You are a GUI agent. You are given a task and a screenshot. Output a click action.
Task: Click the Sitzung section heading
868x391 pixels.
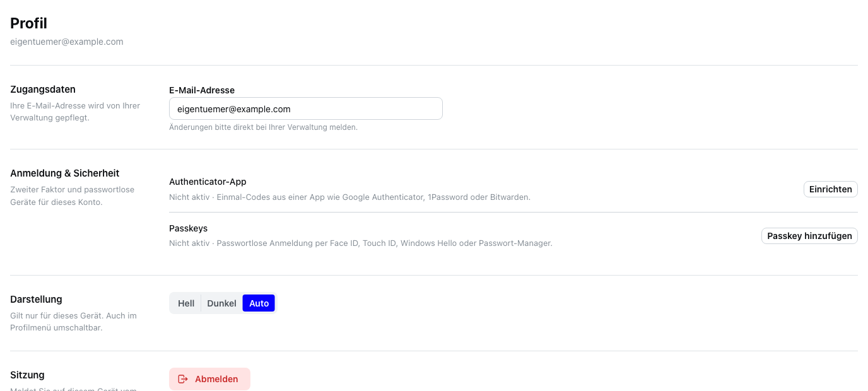click(27, 375)
